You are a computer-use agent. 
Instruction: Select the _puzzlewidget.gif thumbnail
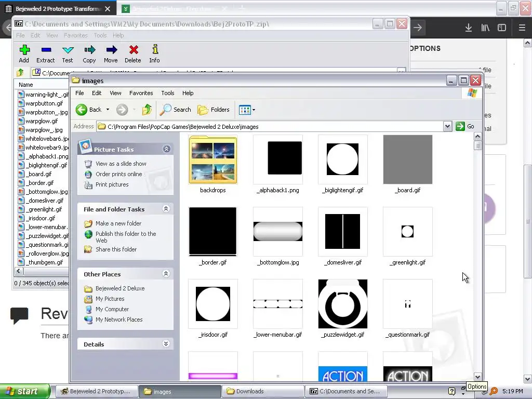click(343, 303)
